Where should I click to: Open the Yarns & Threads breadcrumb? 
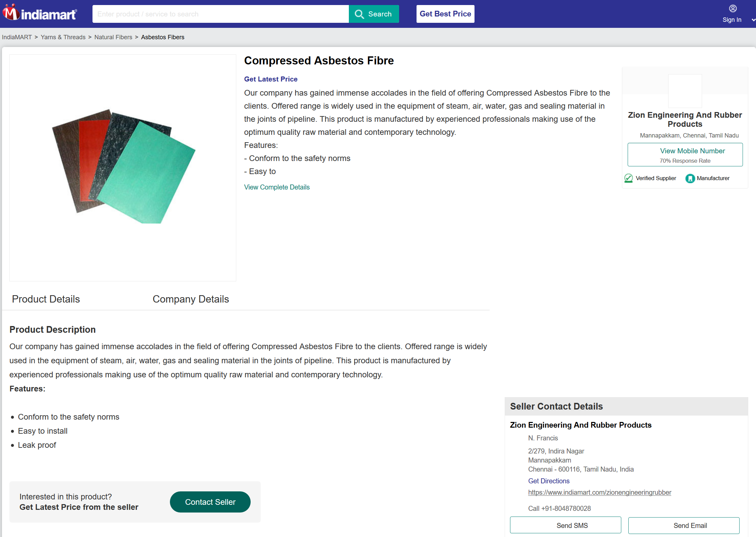[63, 37]
